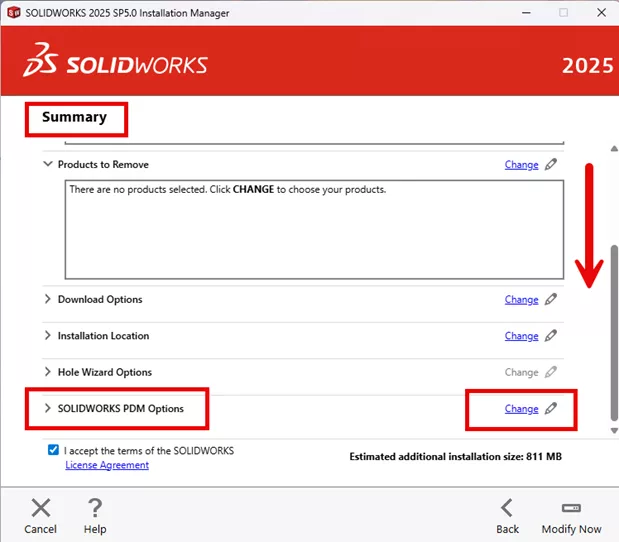Viewport: 619px width, 542px height.
Task: Uncheck the accept license terms checkbox
Action: 53,450
